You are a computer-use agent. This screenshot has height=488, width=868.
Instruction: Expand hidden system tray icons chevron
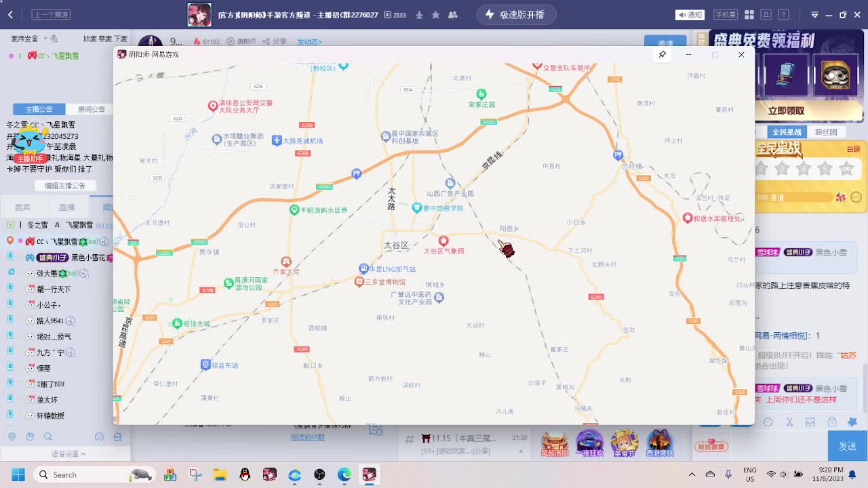692,474
